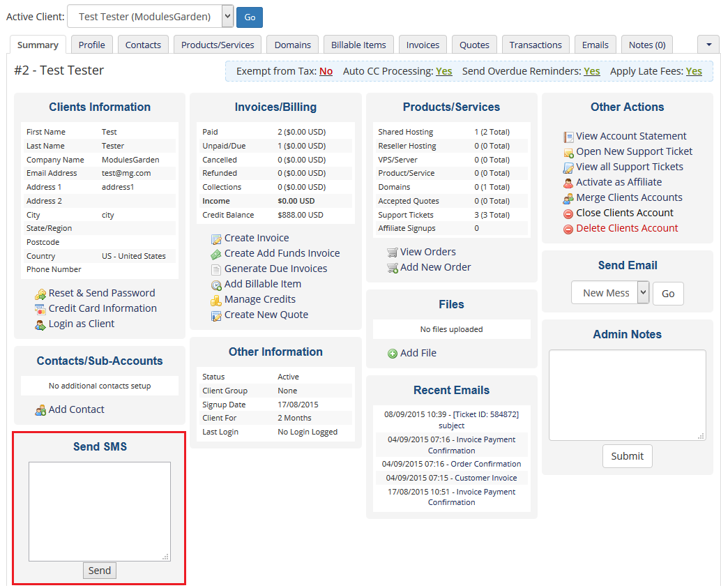Open the Products/Services tab
The width and height of the screenshot is (721, 588).
coord(218,45)
